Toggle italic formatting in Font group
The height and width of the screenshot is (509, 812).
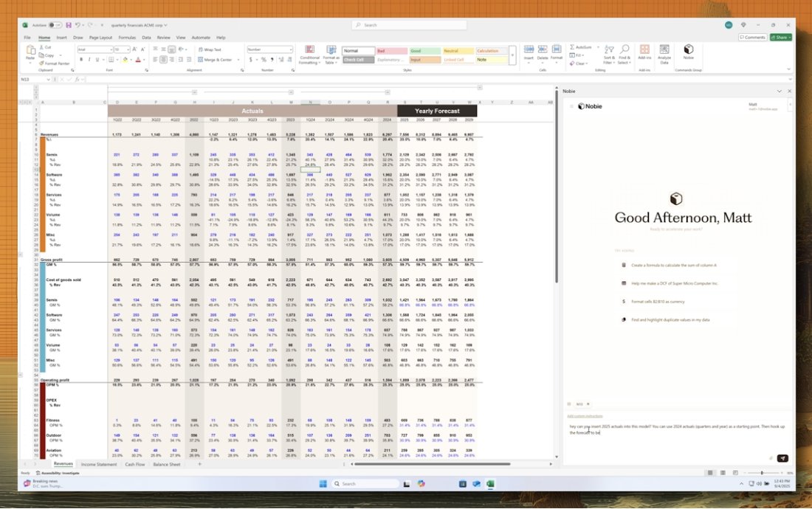coord(89,60)
